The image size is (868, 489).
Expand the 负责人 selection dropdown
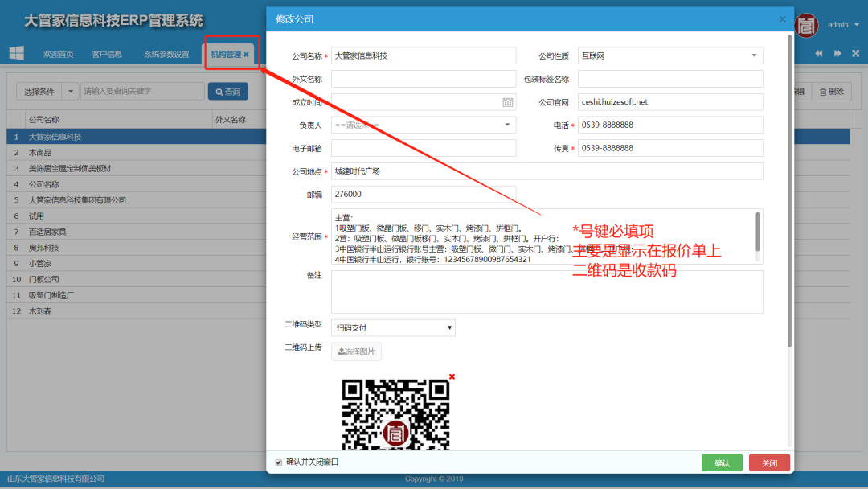tap(423, 125)
